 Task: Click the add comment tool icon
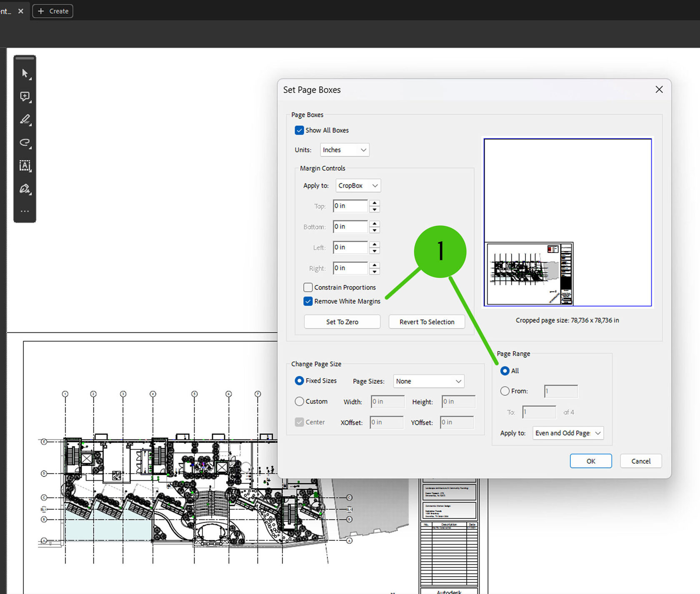[25, 97]
